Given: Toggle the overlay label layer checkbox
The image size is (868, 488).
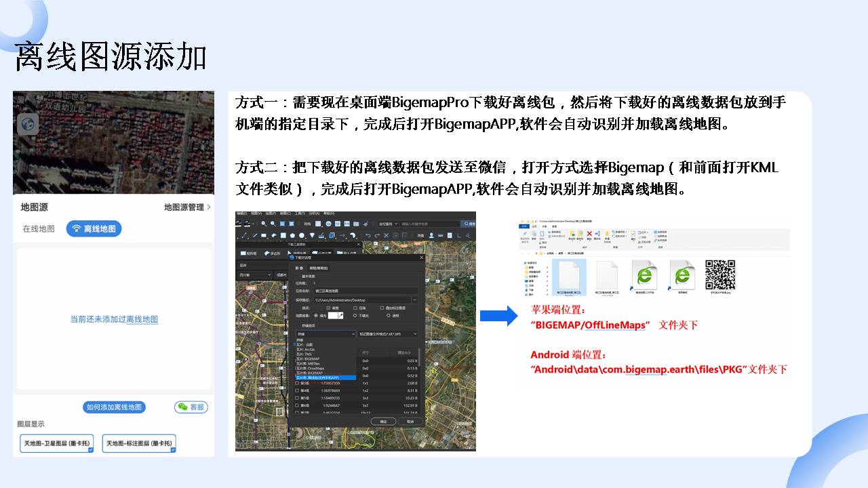Looking at the screenshot, I should coord(382,308).
